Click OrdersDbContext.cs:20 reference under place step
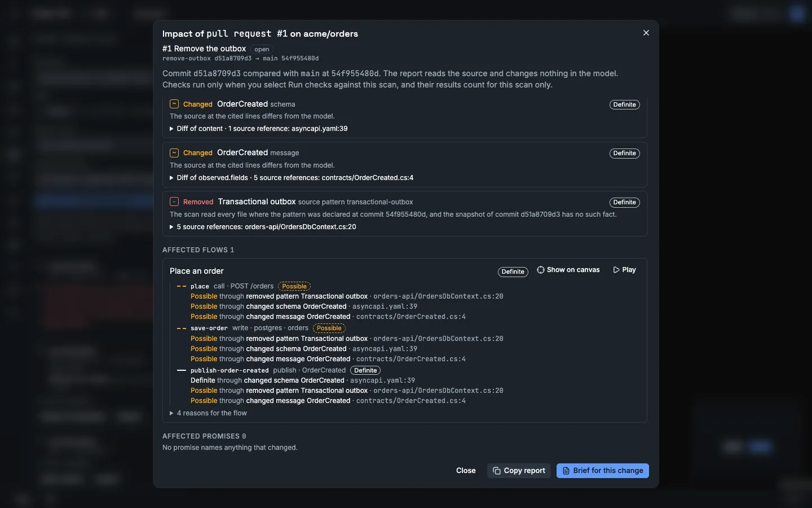This screenshot has width=812, height=508. point(438,296)
